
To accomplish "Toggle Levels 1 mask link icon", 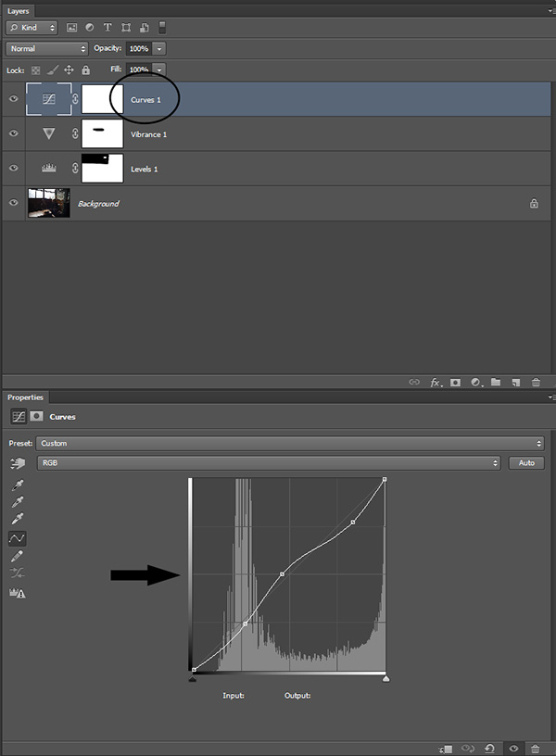I will 75,168.
